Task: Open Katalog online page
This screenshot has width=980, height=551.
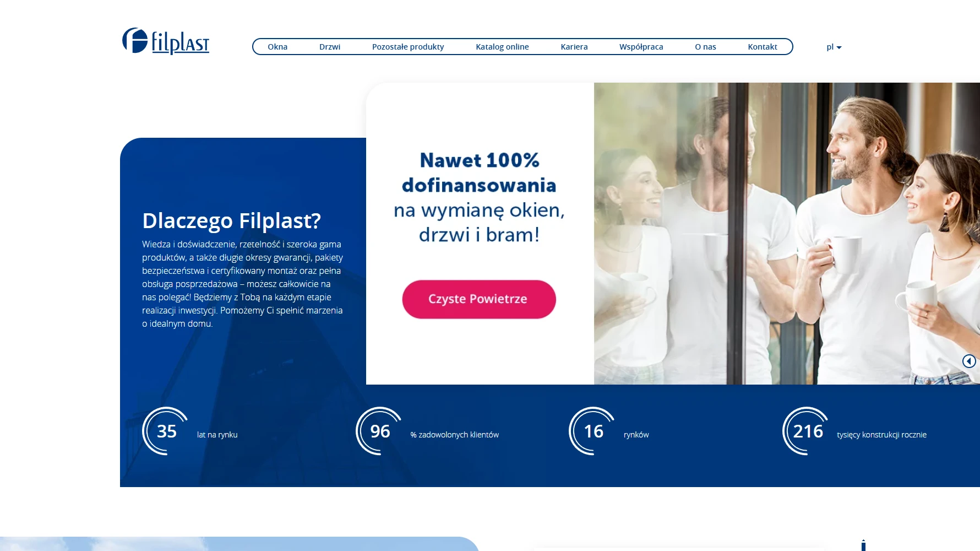Action: pyautogui.click(x=502, y=47)
